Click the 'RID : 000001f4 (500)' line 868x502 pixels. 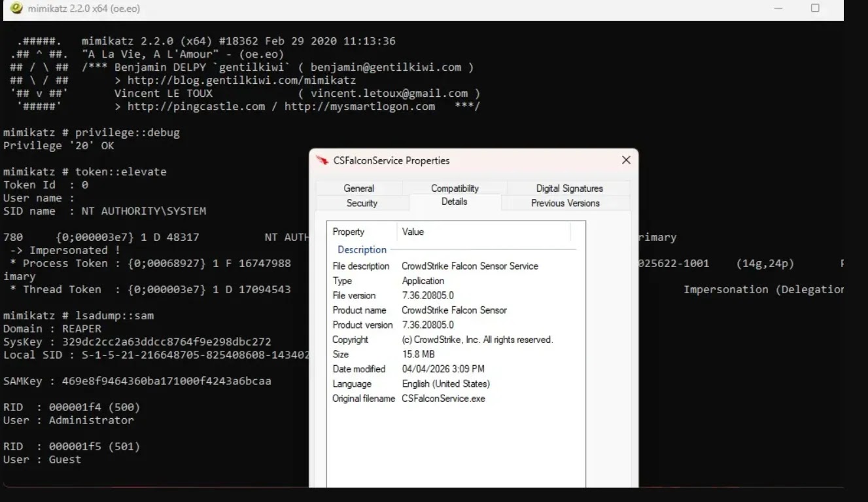click(x=72, y=407)
